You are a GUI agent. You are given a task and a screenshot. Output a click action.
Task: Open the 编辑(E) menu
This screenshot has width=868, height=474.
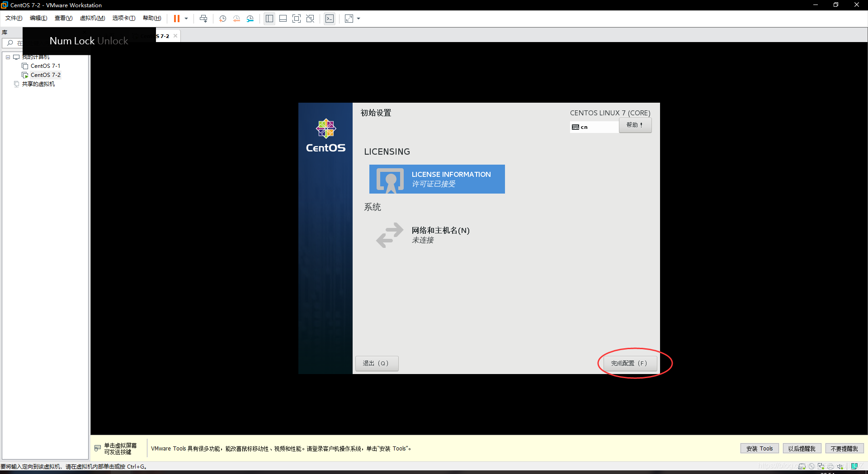(x=38, y=18)
